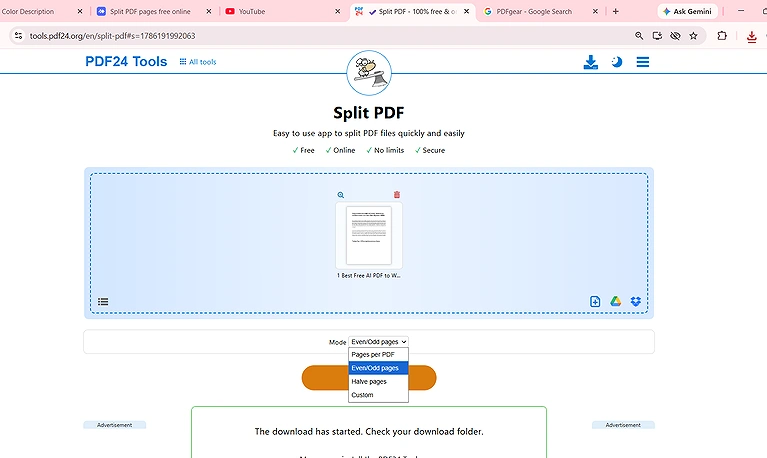Click the install app icon in address bar

tap(657, 36)
